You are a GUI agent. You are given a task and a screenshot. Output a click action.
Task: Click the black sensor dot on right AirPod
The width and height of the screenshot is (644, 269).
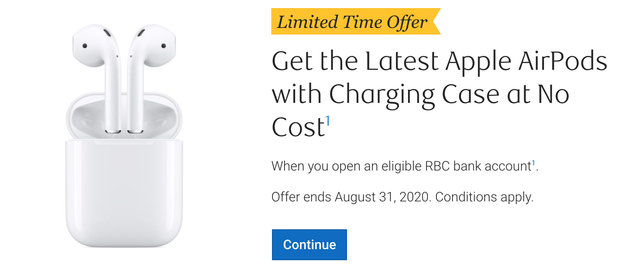pyautogui.click(x=164, y=46)
